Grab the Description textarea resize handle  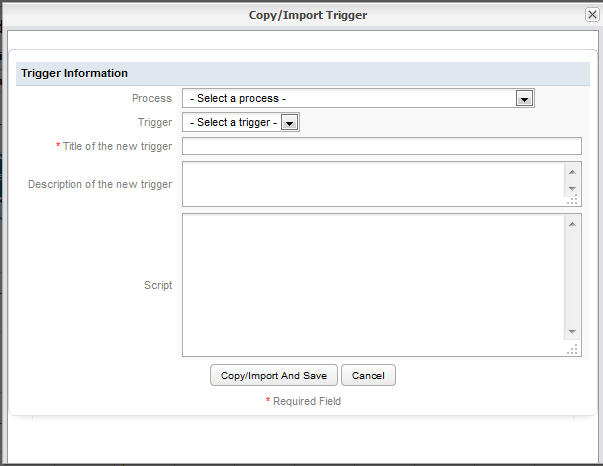[x=573, y=200]
